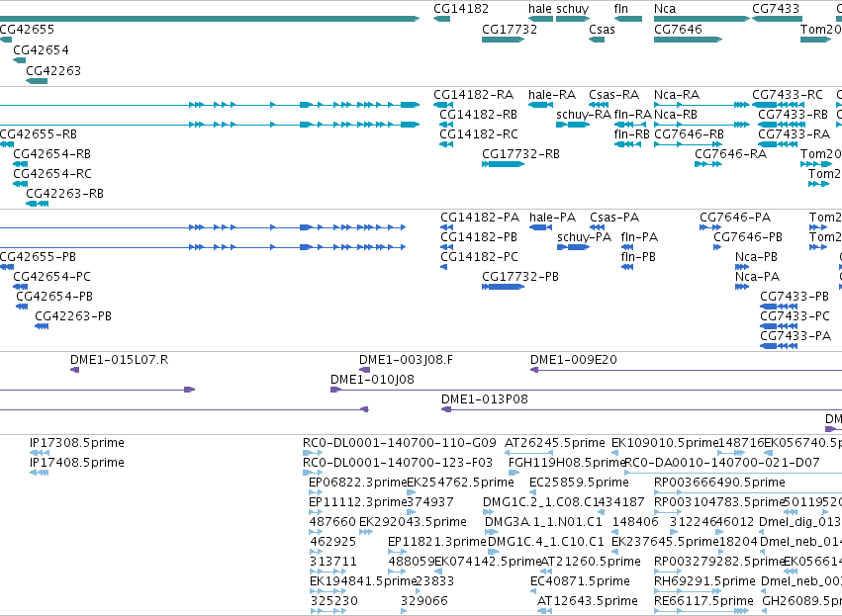Select the CG42654-RC transcript label
842x616 pixels.
point(52,174)
